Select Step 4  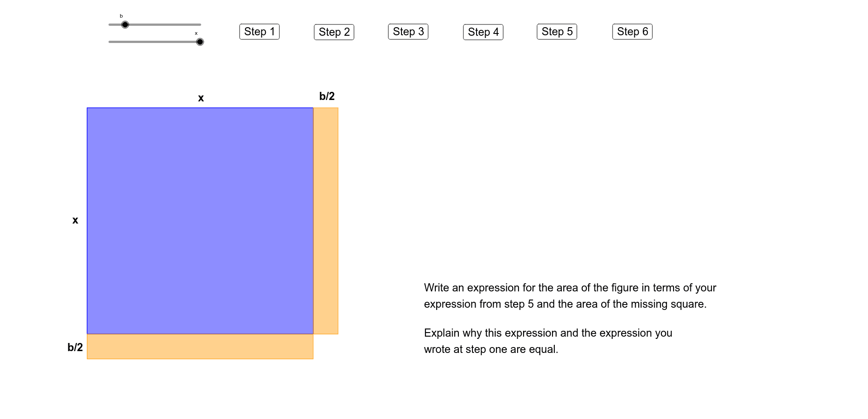point(483,32)
